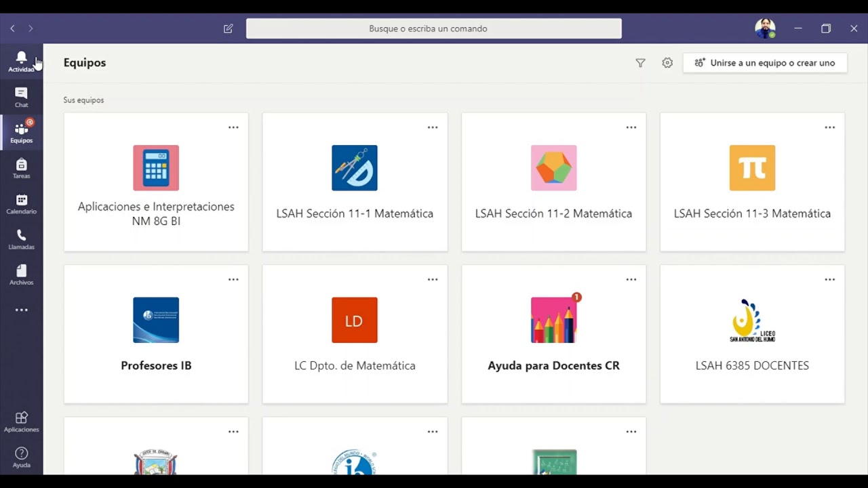Select Equipos in the sidebar
Image resolution: width=868 pixels, height=488 pixels.
21,133
